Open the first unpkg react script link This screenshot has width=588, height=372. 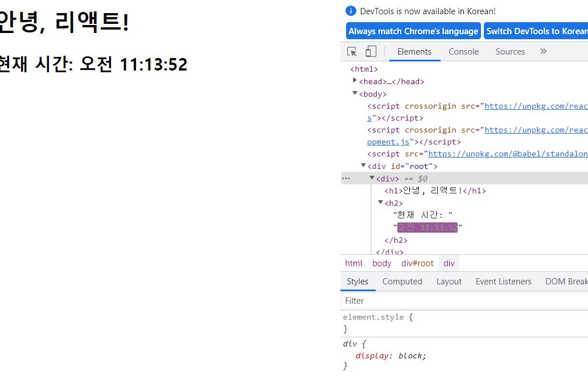click(x=536, y=106)
